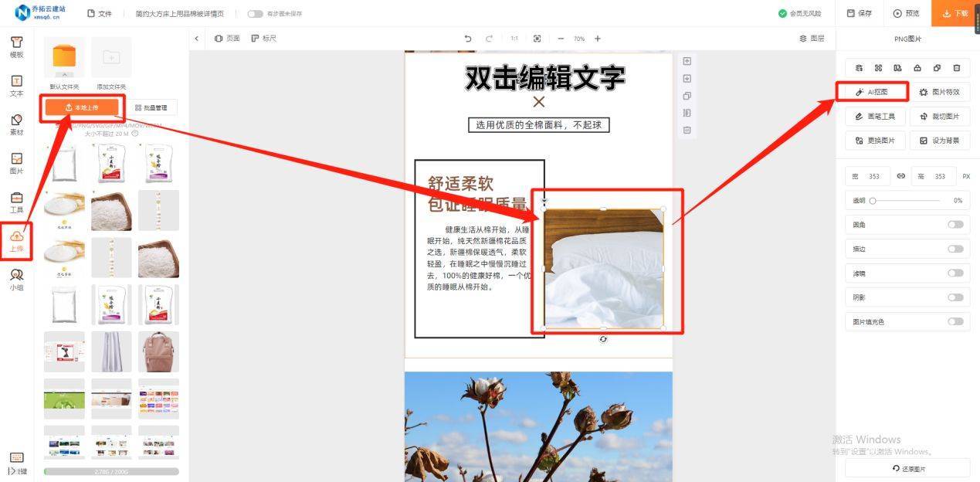The height and width of the screenshot is (482, 980).
Task: Click the 双击编辑文字 heading on canvas
Action: click(544, 78)
